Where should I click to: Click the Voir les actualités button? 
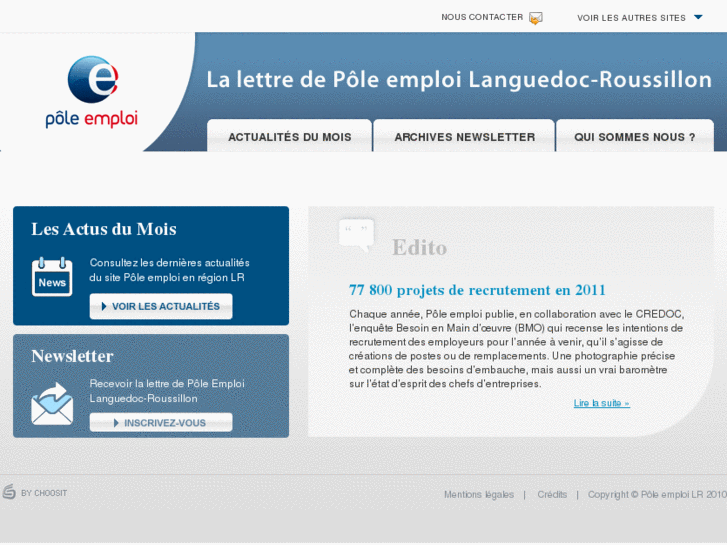click(161, 306)
